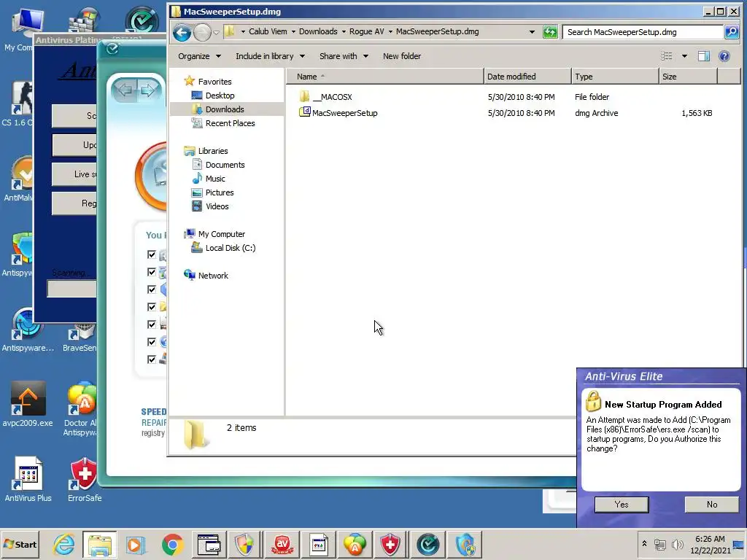
Task: Sort files by Date modified column
Action: pos(527,77)
